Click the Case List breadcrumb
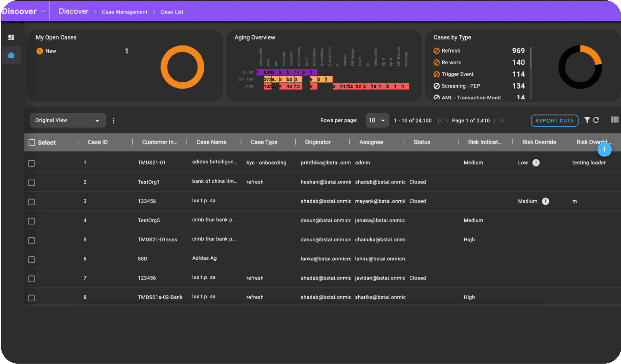The image size is (621, 364). click(x=172, y=12)
